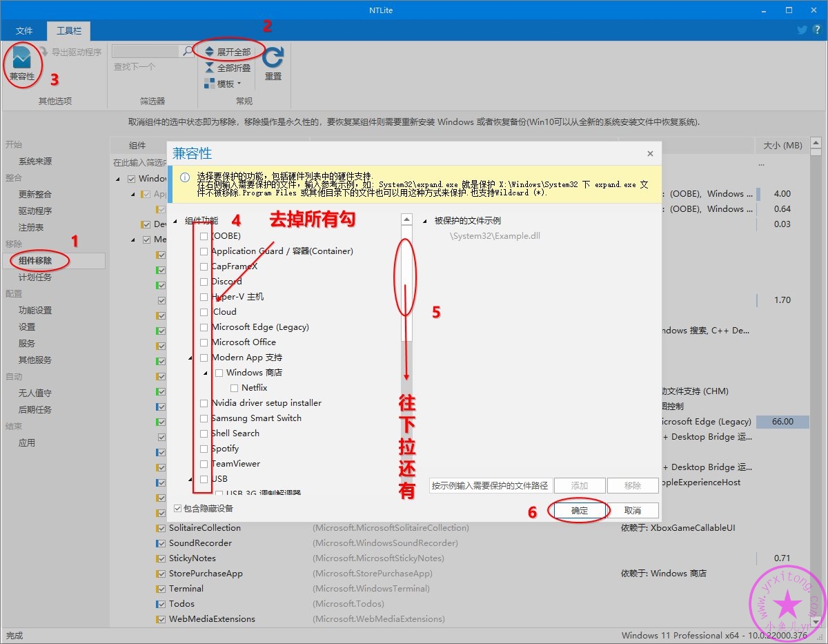Click the 移除 button in dialog

(633, 485)
